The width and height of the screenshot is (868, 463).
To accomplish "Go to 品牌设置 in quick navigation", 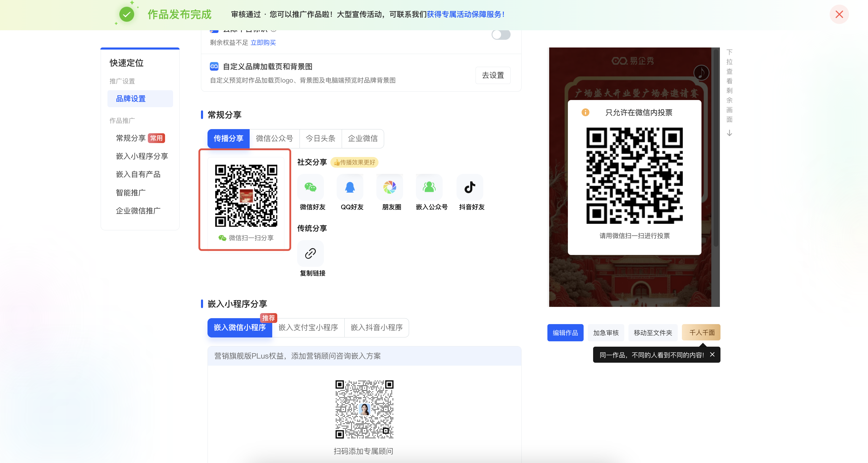I will [x=140, y=99].
